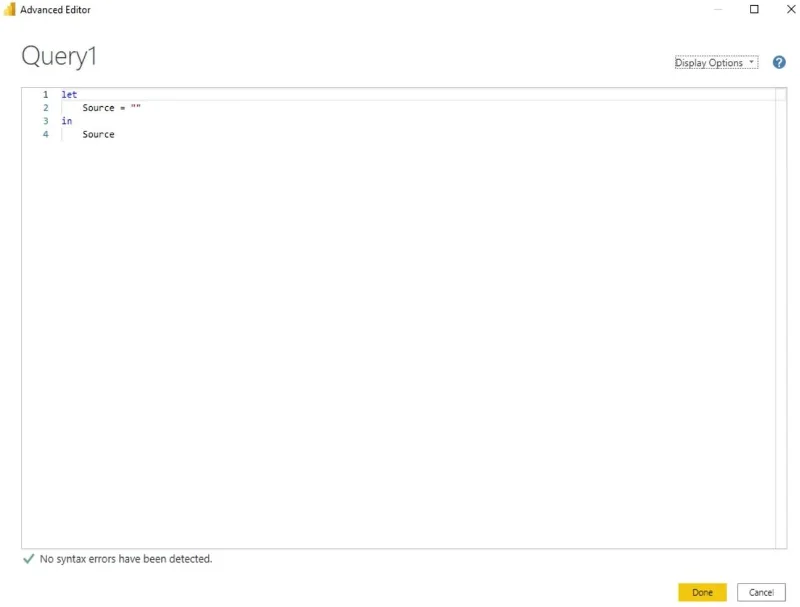Screen dimensions: 800x607
Task: Maximize the Advanced Editor window
Action: [x=754, y=9]
